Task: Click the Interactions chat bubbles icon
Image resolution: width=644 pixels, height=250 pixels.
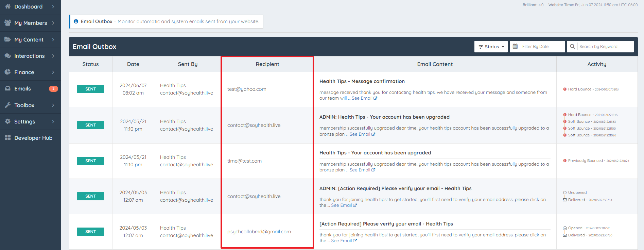Action: 7,56
